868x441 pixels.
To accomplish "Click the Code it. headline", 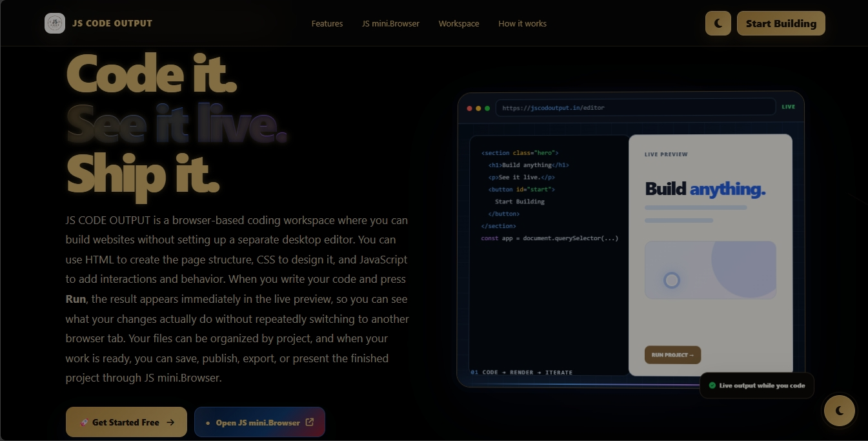I will click(x=152, y=74).
